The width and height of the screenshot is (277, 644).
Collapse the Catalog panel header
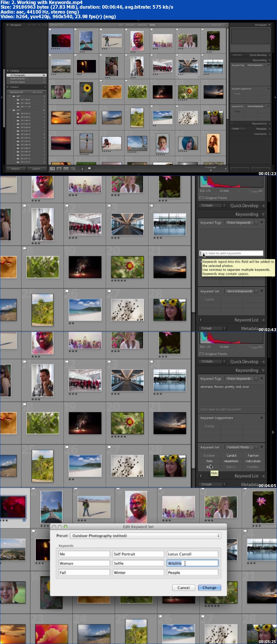[8, 71]
